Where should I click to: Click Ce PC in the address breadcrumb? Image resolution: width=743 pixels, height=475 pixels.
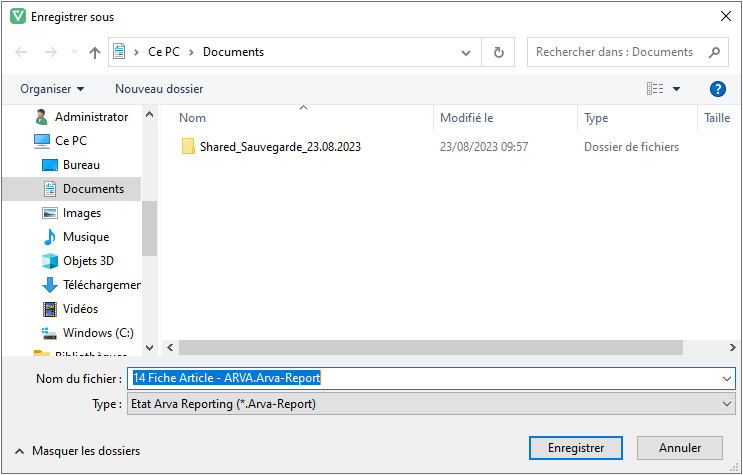pyautogui.click(x=164, y=52)
